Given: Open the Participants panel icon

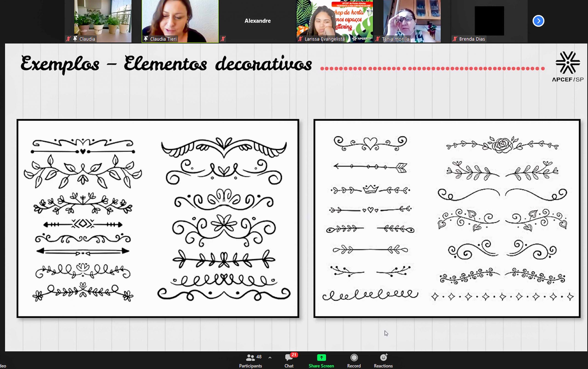Looking at the screenshot, I should (250, 358).
